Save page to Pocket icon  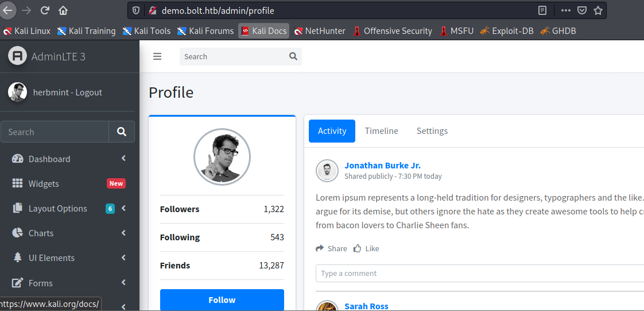click(x=582, y=10)
